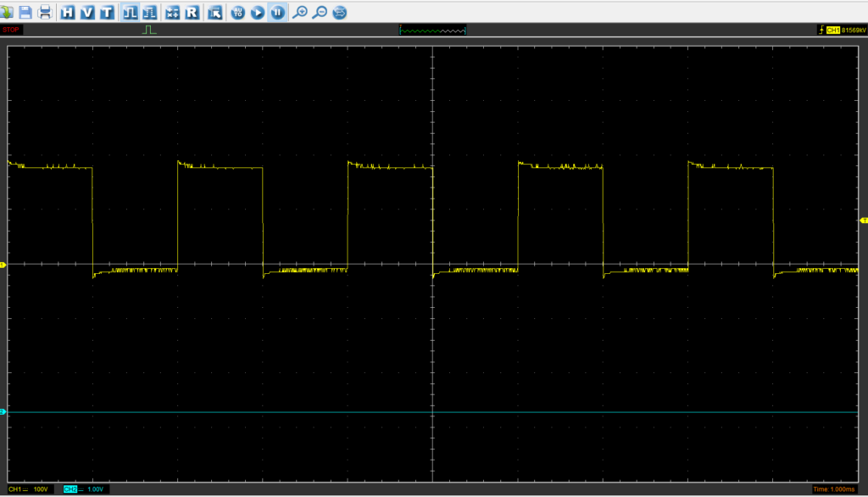Image resolution: width=868 pixels, height=497 pixels.
Task: Pause acquisition with the pause button
Action: (x=277, y=12)
